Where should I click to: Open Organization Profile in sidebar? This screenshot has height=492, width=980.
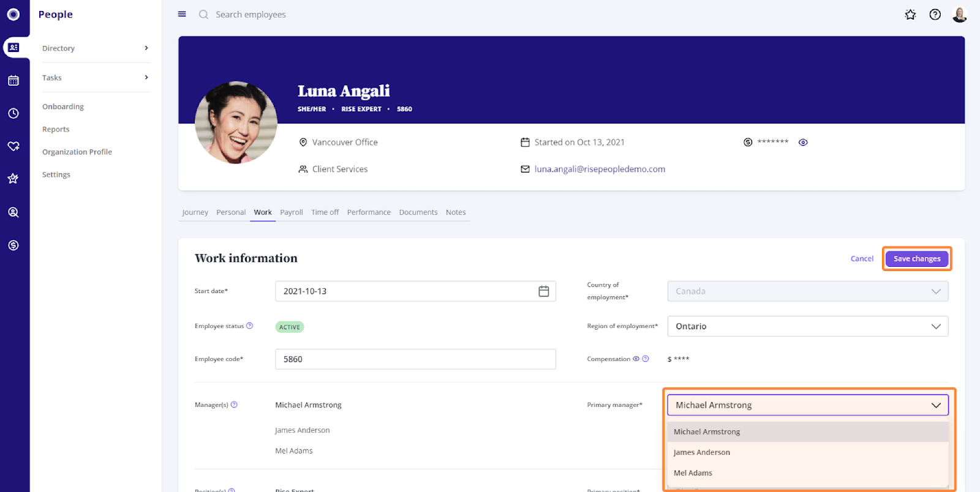[77, 152]
